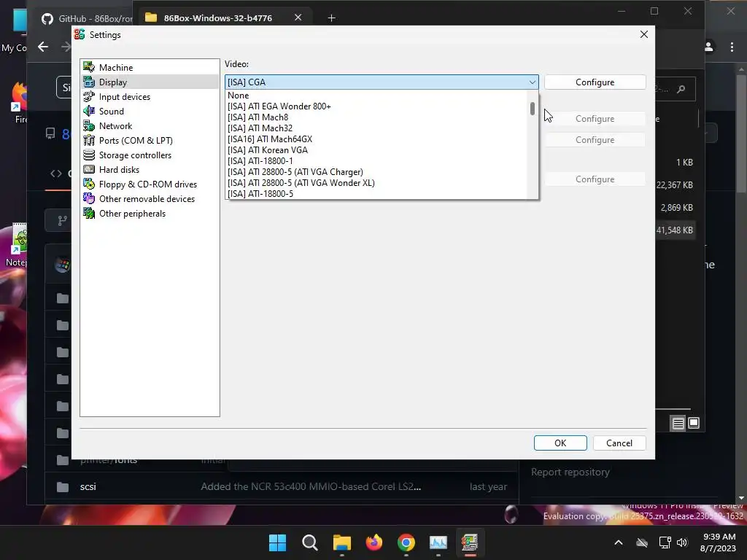Click scrollbar thumb of Video list
Screen dimensions: 747x560
532,109
